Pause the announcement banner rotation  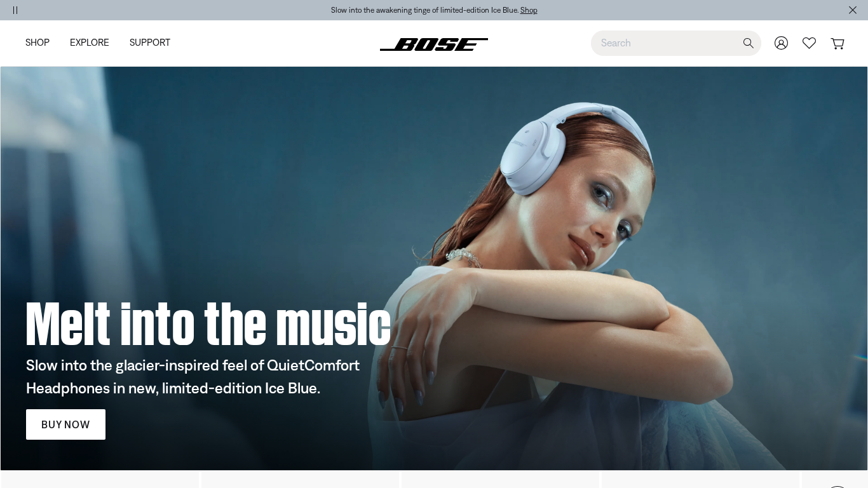[15, 10]
